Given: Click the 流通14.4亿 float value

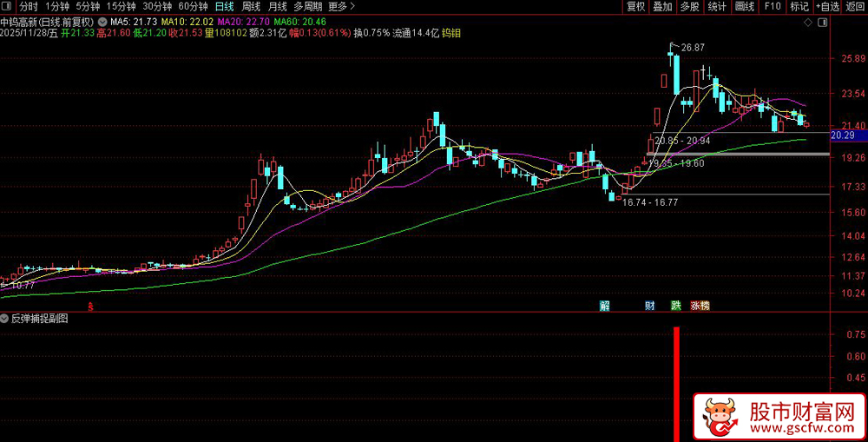Looking at the screenshot, I should click(x=416, y=33).
